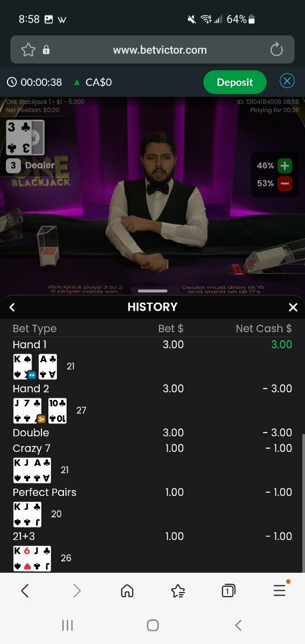Tap the red minus vote button

point(285,184)
